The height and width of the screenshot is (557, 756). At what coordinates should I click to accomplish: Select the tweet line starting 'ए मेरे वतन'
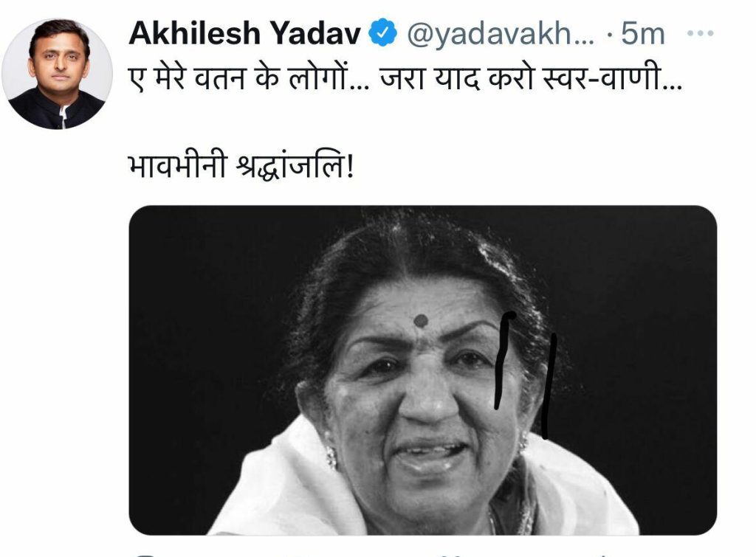(x=405, y=78)
